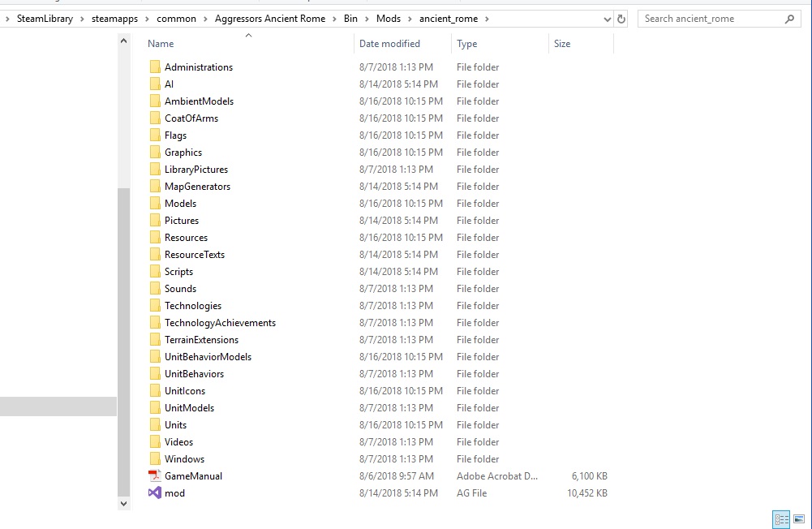Select UnitIcons folder name
The image size is (812, 529).
[x=185, y=391]
